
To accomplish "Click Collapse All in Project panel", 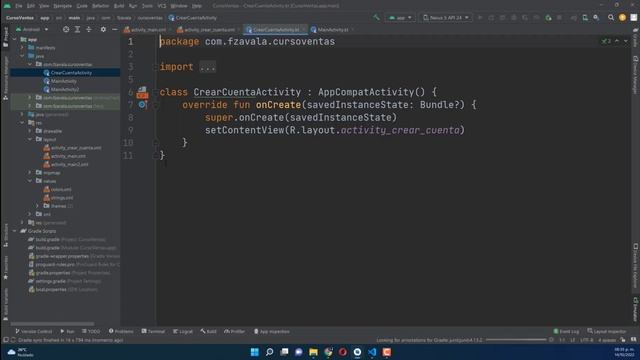I will pos(89,29).
